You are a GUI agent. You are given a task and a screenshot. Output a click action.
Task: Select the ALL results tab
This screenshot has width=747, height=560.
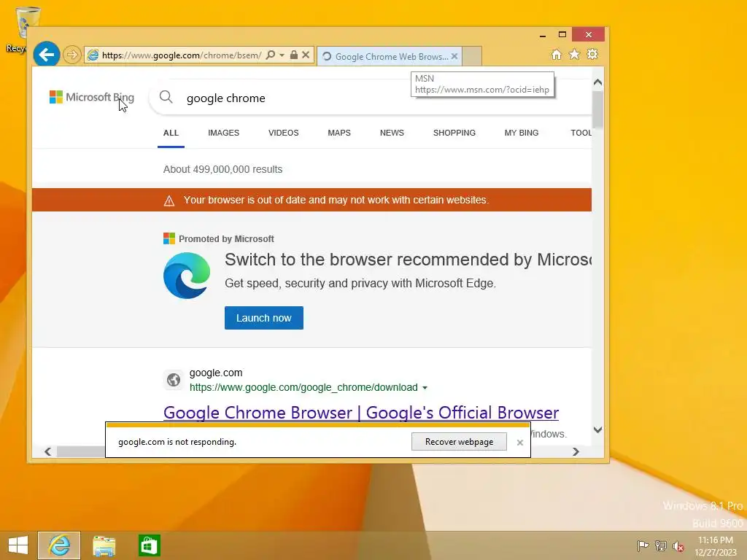pyautogui.click(x=171, y=133)
